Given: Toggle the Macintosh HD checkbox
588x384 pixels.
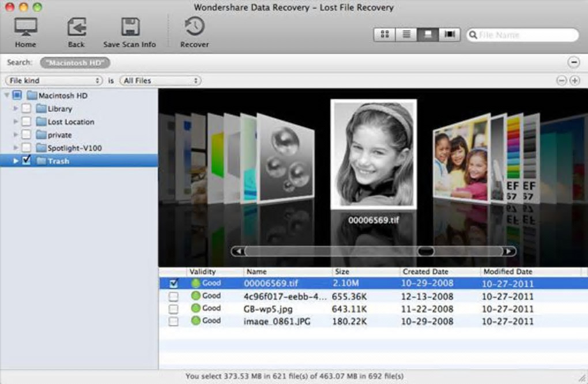Looking at the screenshot, I should click(x=17, y=95).
